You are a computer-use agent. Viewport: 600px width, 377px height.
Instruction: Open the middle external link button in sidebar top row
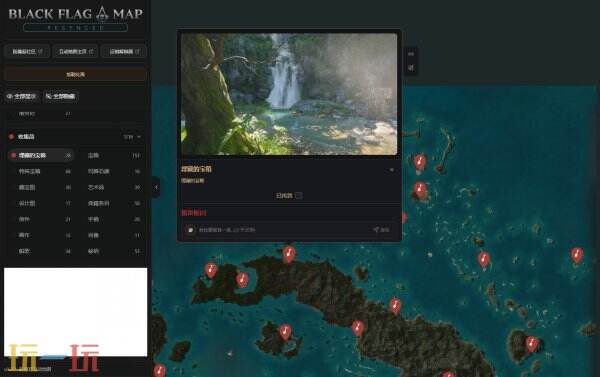pyautogui.click(x=75, y=52)
